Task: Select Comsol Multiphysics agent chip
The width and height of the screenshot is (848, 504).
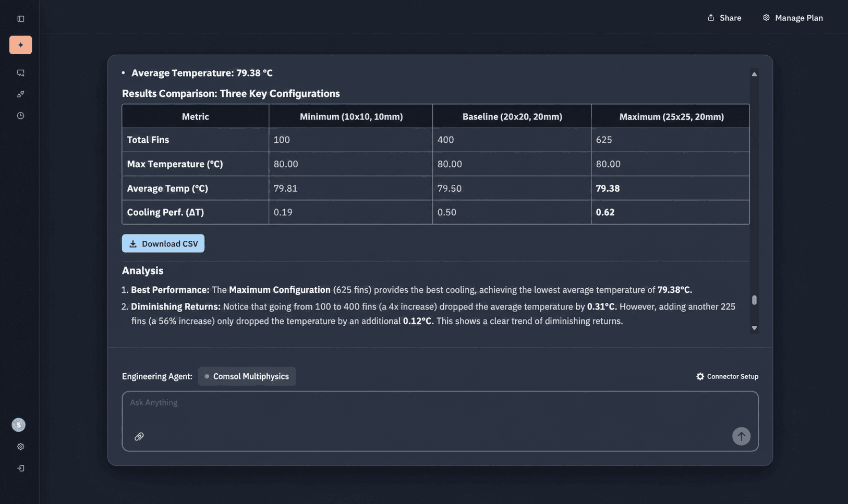Action: 247,376
